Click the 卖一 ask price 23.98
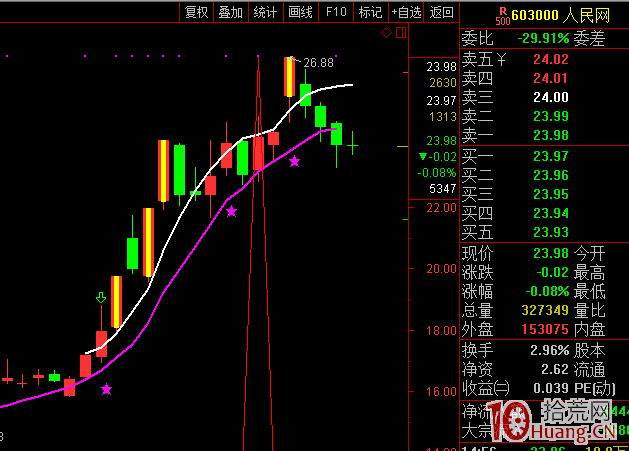This screenshot has height=451, width=629. [551, 135]
